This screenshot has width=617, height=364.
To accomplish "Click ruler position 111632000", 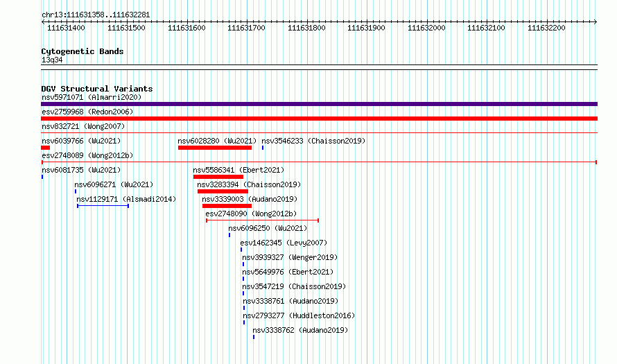I will point(426,28).
